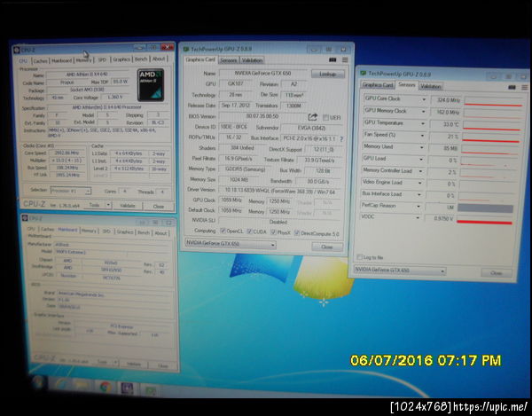Click the question mark icon beside Bus Interface

tap(341, 138)
